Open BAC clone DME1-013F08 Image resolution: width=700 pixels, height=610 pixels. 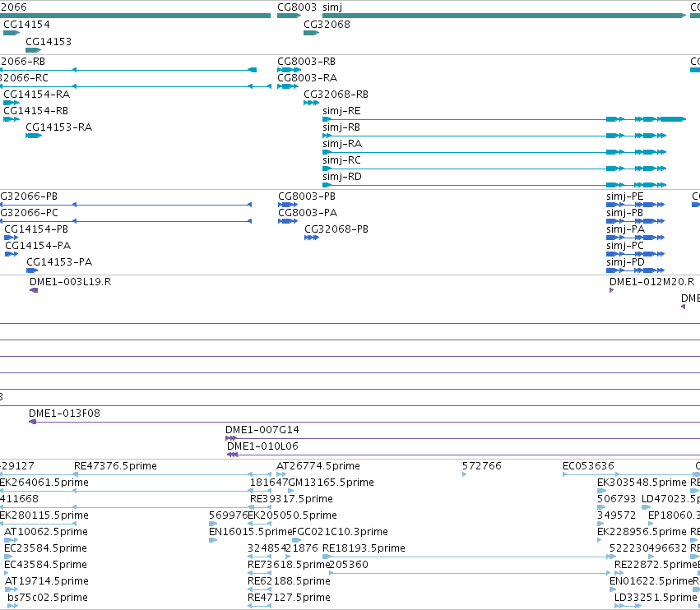coord(64,414)
